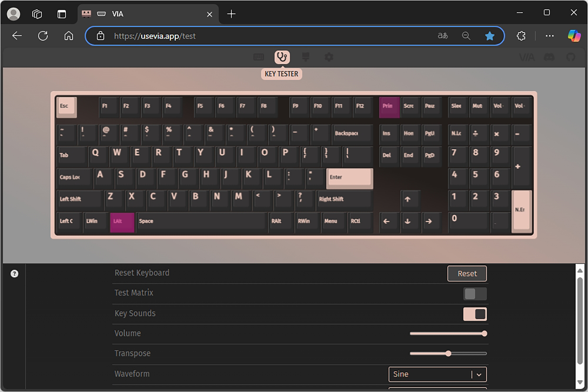Open browser Extensions puzzle icon
This screenshot has height=392, width=588.
pyautogui.click(x=521, y=36)
